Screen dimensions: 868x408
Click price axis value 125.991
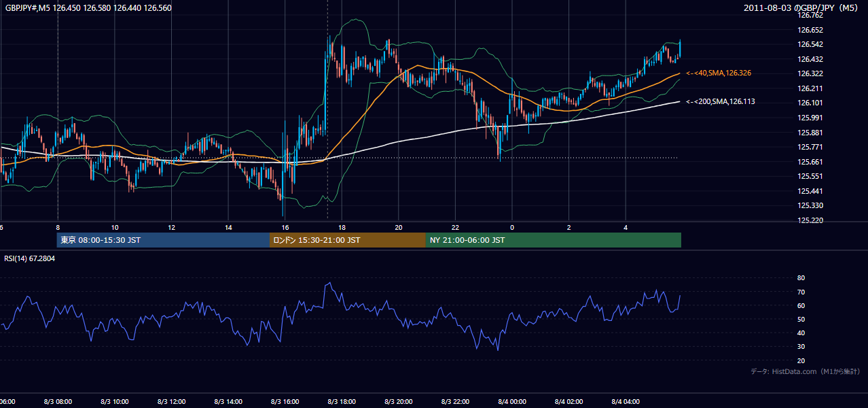(810, 118)
